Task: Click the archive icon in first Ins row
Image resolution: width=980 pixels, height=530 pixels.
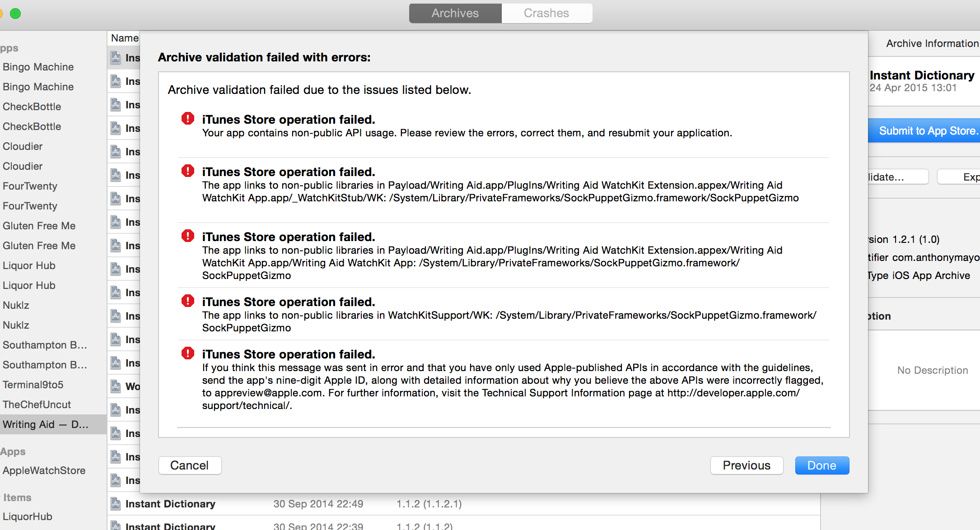Action: coord(116,58)
